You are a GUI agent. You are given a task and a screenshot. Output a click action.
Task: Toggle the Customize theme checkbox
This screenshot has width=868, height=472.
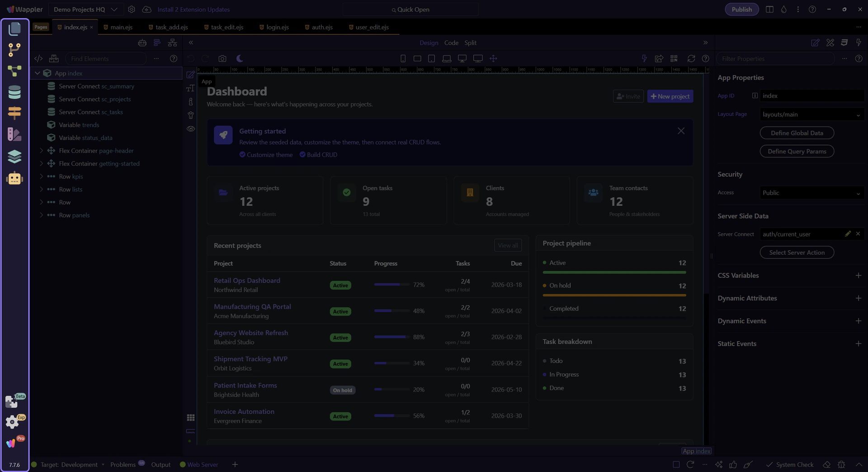(242, 155)
